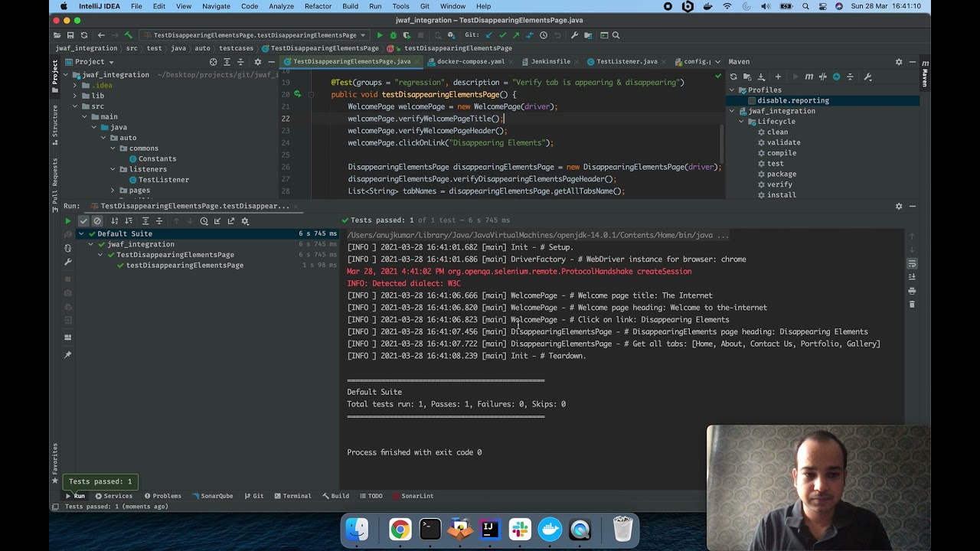Export test results icon
Screen dimensions: 980x551
231,221
